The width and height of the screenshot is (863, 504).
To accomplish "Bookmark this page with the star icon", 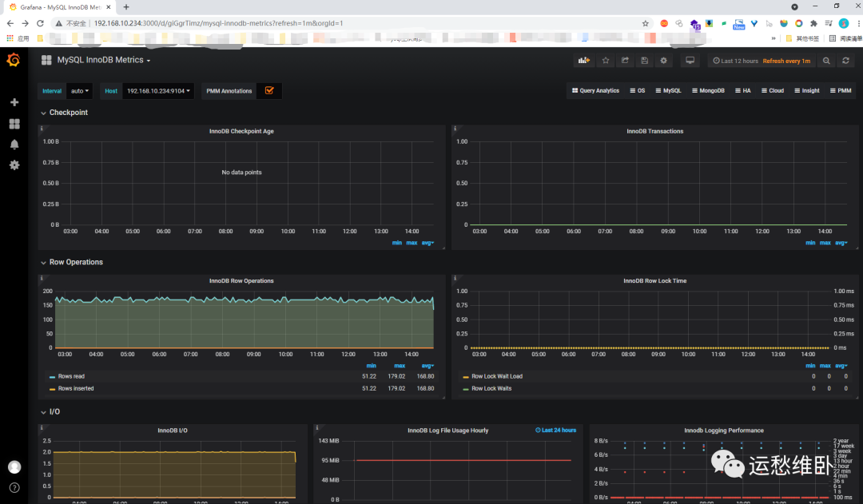I will click(x=646, y=23).
